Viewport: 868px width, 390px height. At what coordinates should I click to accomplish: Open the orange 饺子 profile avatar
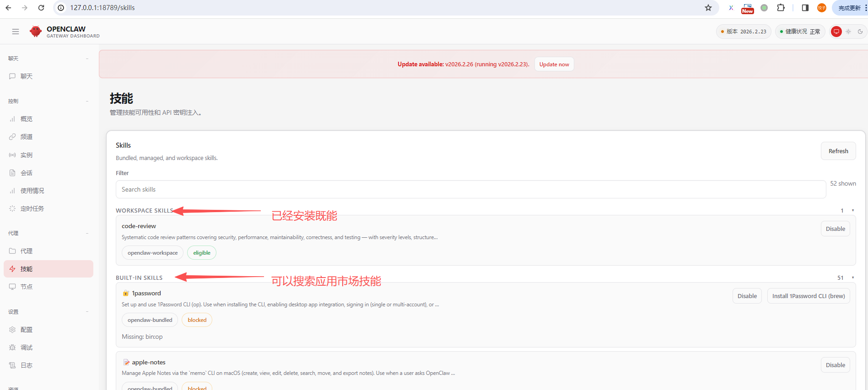[822, 8]
